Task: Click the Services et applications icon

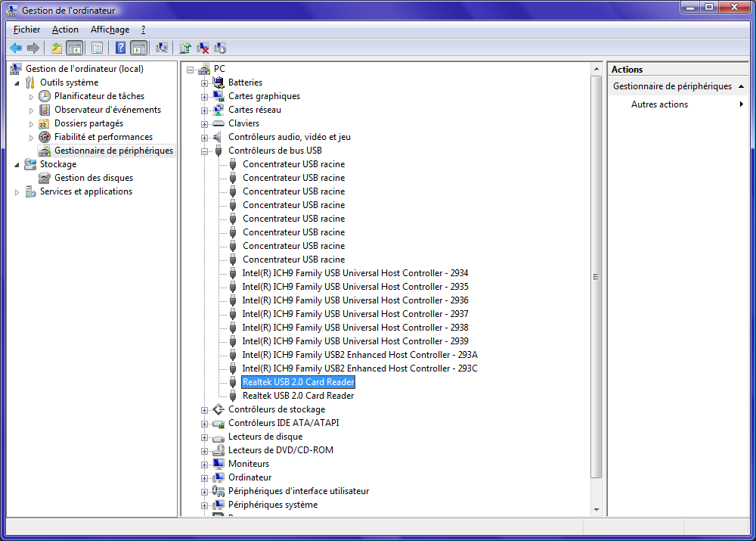Action: pos(30,191)
